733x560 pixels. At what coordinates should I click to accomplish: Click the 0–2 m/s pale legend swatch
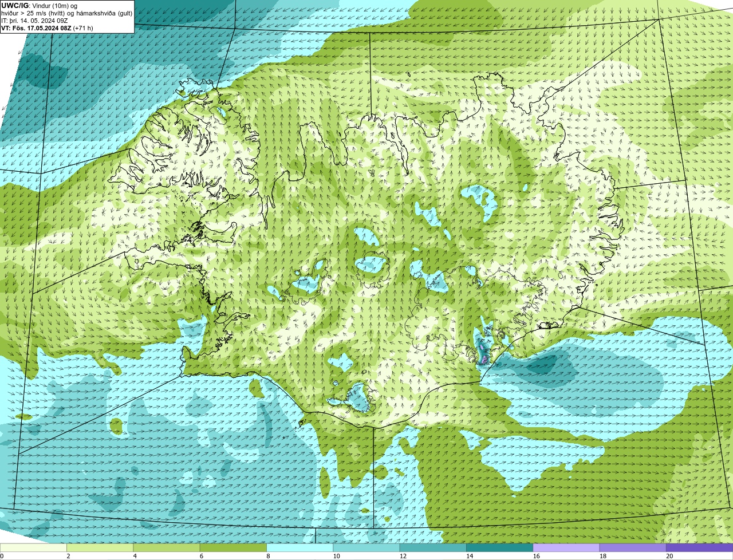tap(33, 547)
